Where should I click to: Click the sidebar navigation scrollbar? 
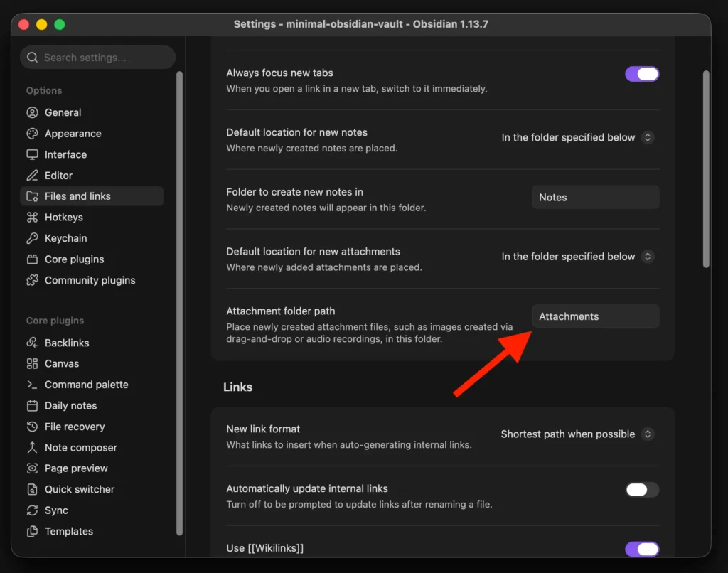179,304
